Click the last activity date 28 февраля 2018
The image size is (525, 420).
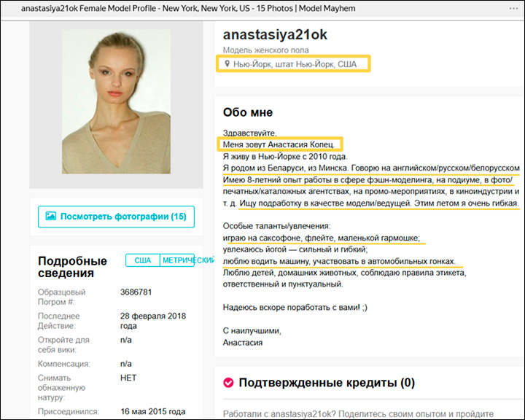coord(153,321)
